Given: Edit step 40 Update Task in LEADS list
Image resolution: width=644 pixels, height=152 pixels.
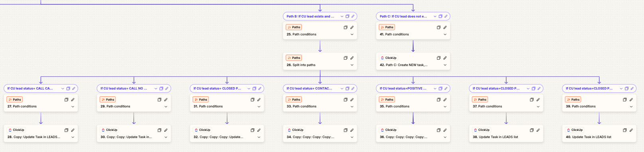Looking at the screenshot, I should (x=631, y=130).
